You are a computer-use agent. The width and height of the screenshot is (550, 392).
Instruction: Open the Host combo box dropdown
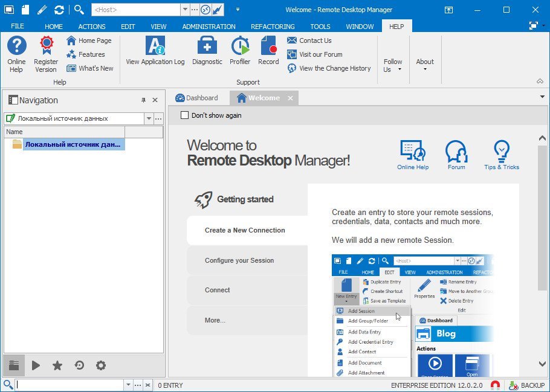184,9
